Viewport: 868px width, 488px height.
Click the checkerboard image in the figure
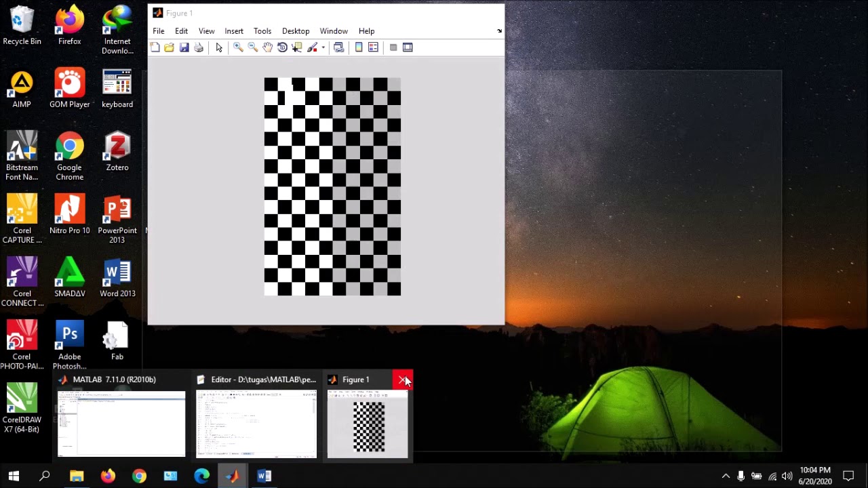pyautogui.click(x=332, y=186)
